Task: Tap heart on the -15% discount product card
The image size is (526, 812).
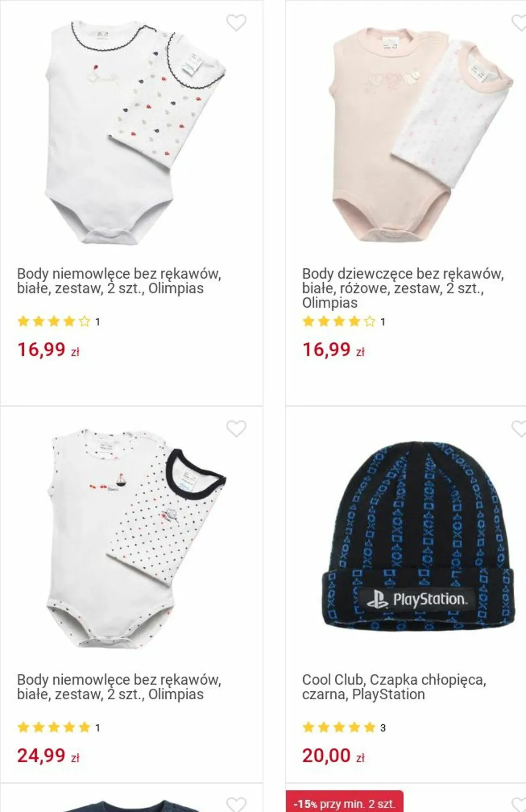Action: point(519,804)
